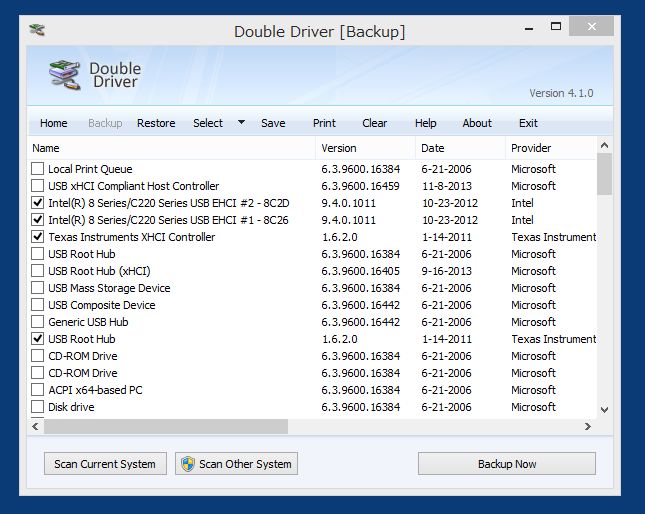Screen dimensions: 645x514
Task: Select the Disk drive row name
Action: [x=71, y=407]
